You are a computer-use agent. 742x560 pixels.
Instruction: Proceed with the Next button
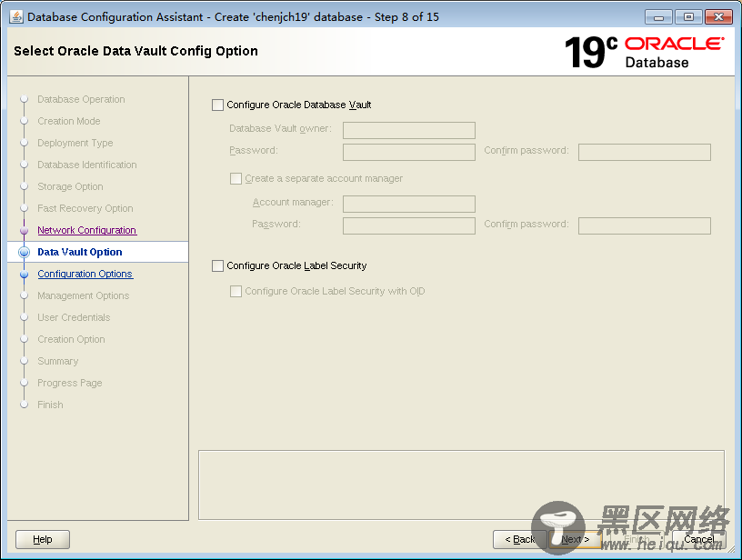(576, 539)
